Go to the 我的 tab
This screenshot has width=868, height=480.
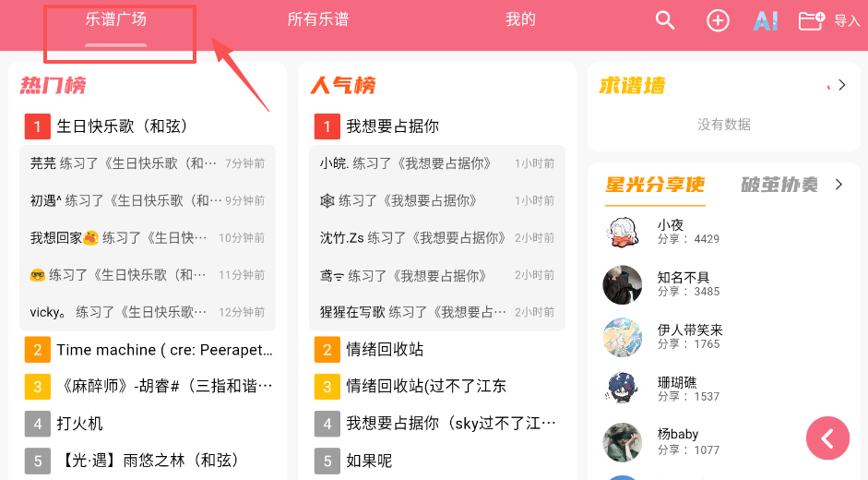pyautogui.click(x=520, y=19)
